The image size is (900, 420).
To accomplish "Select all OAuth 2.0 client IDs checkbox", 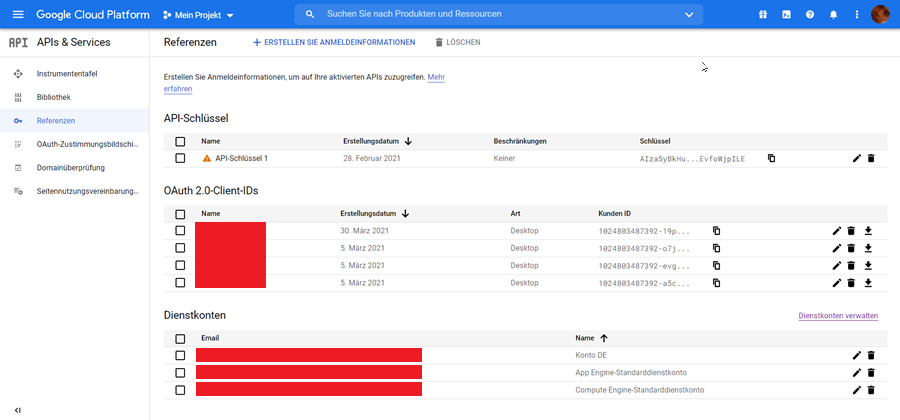I will 180,214.
